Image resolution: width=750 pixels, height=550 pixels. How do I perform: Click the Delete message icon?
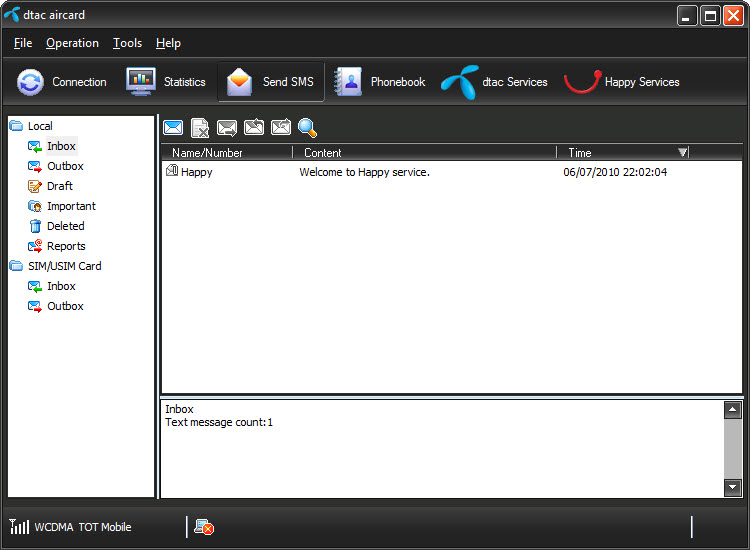199,128
